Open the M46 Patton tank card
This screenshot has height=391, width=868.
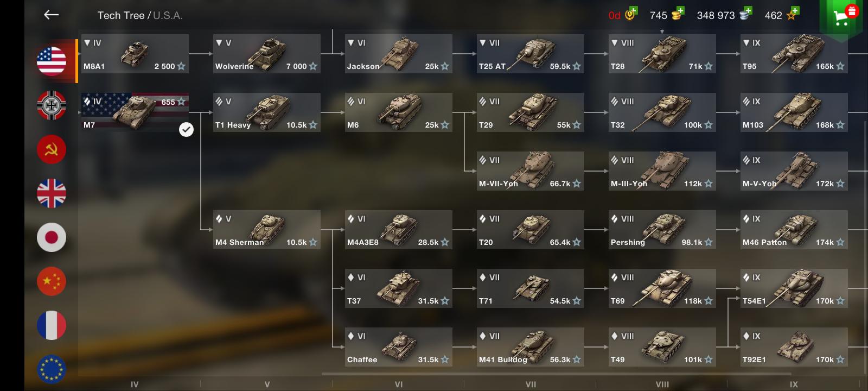click(x=794, y=230)
